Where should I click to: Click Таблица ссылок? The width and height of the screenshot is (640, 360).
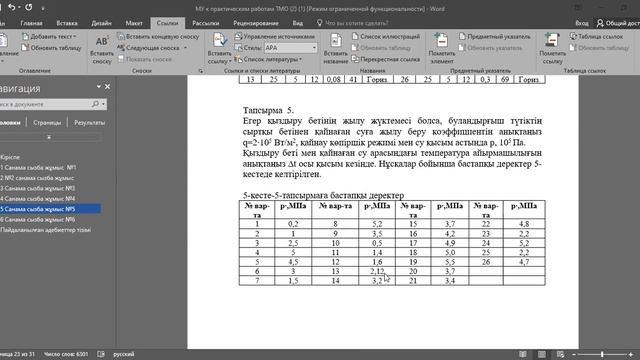pos(597,36)
